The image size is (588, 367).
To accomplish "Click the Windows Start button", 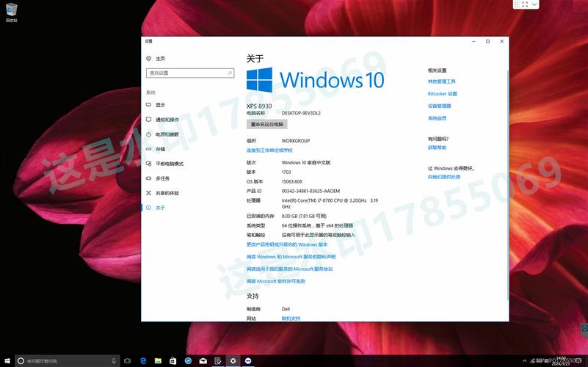I will [x=7, y=361].
